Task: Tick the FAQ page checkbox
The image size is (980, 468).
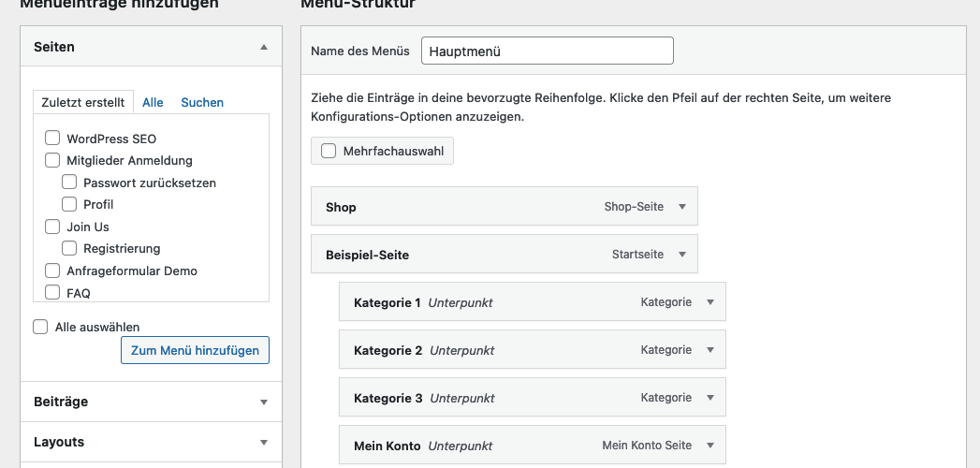Action: tap(52, 292)
